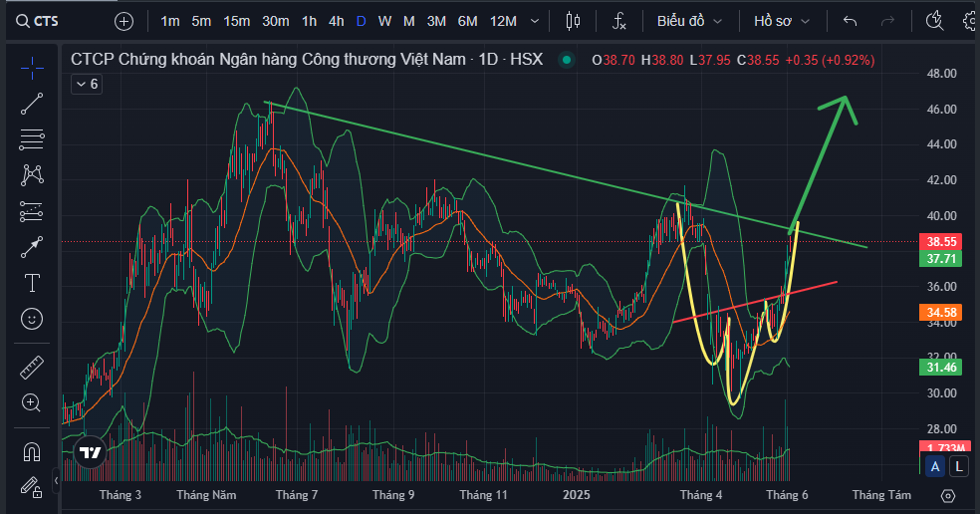Select the 12M timeframe
This screenshot has width=980, height=514.
tap(504, 21)
